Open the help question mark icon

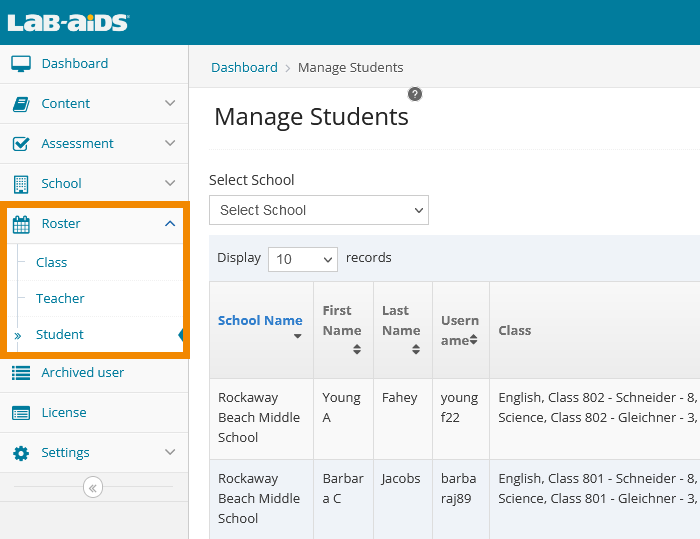(x=415, y=94)
